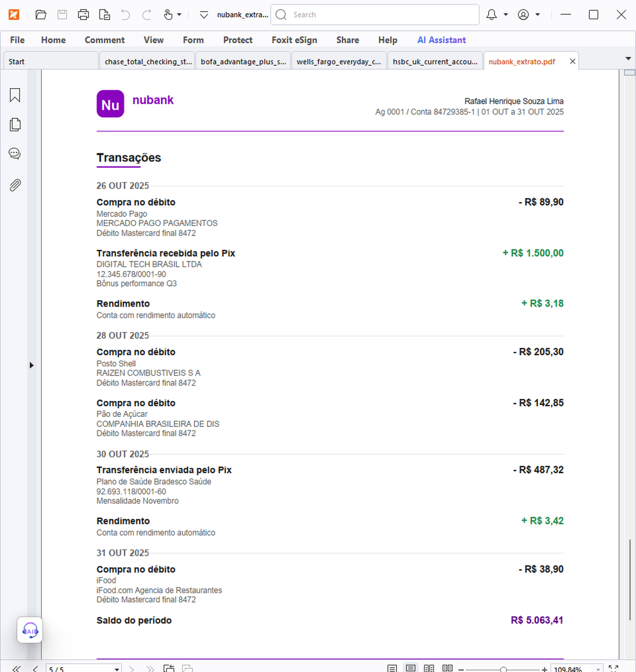Screen dimensions: 636x672
Task: Open the Attachments paperclip panel icon
Action: click(15, 185)
